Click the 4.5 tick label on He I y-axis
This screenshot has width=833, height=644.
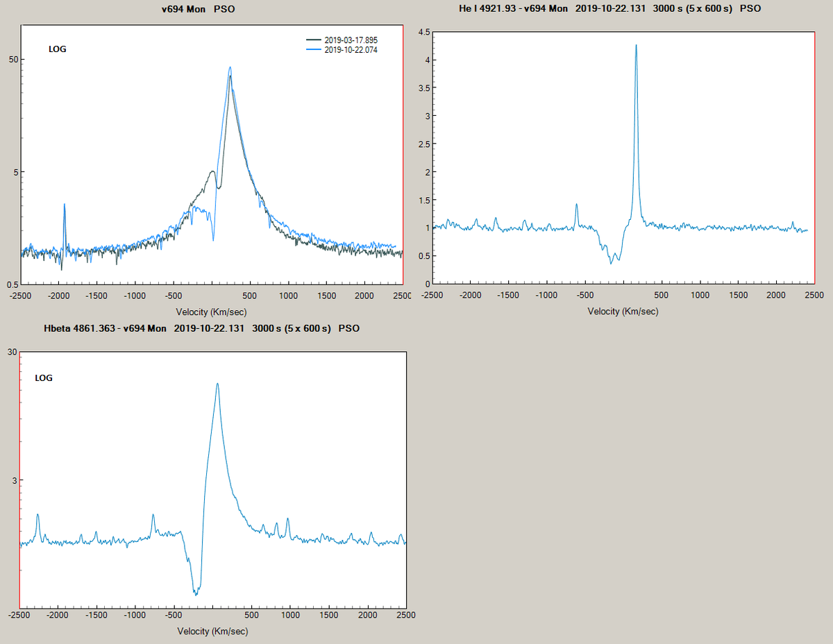click(x=425, y=31)
